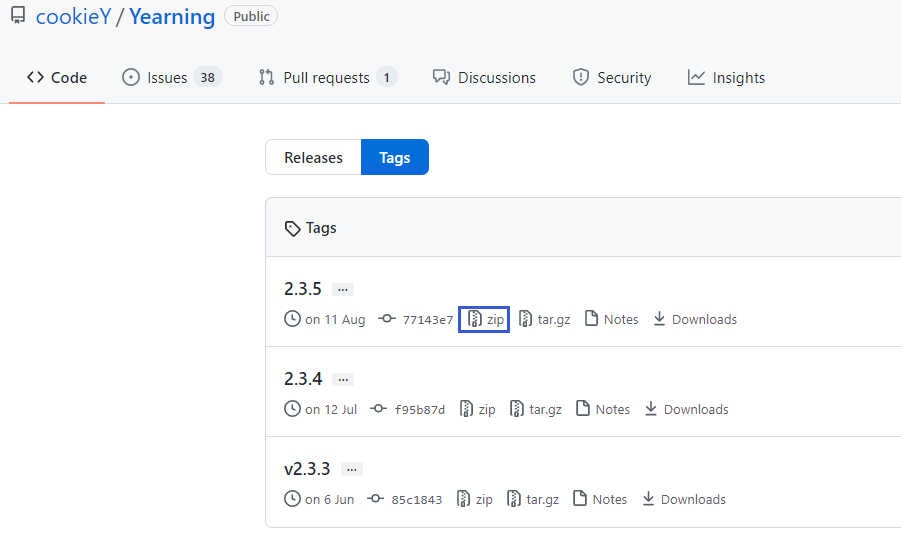Download zip for tag v2.3.3
The image size is (901, 533).
[x=474, y=500]
